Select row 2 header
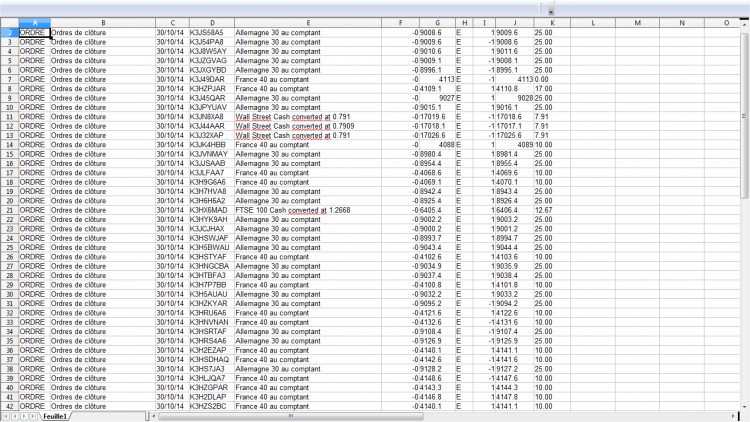The width and height of the screenshot is (750, 422). pos(10,33)
